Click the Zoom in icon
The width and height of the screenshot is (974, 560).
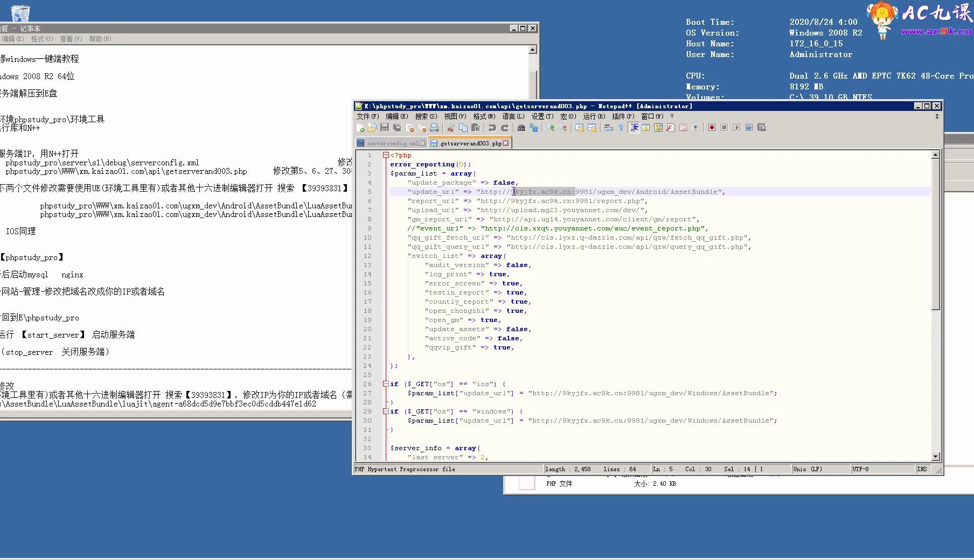(x=551, y=128)
